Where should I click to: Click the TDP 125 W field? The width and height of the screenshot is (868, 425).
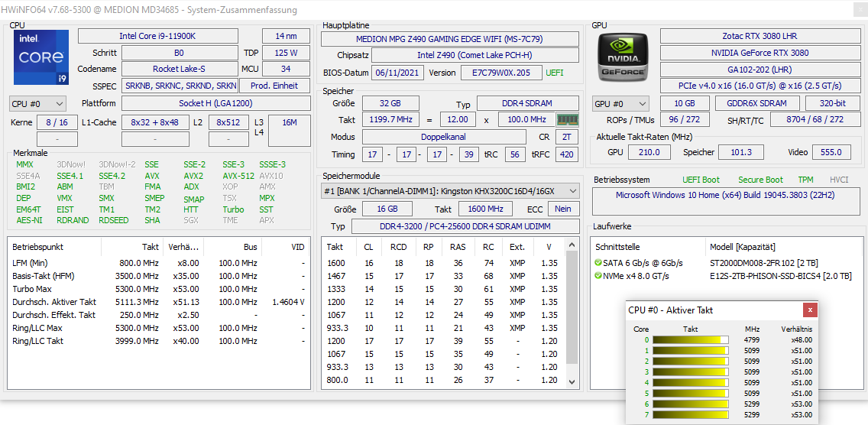click(287, 54)
